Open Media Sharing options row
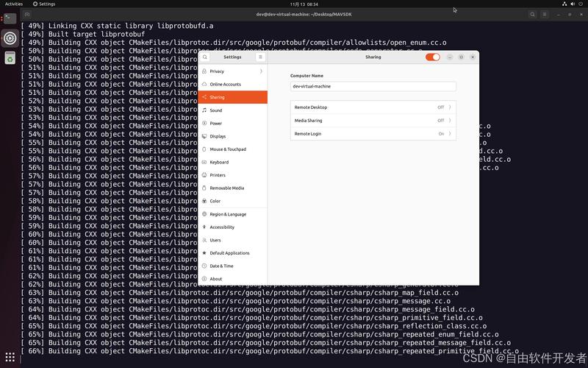The width and height of the screenshot is (588, 368). point(373,121)
